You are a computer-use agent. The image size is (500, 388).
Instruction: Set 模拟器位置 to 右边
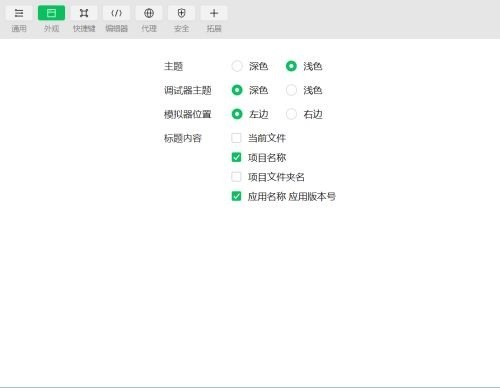pyautogui.click(x=291, y=114)
